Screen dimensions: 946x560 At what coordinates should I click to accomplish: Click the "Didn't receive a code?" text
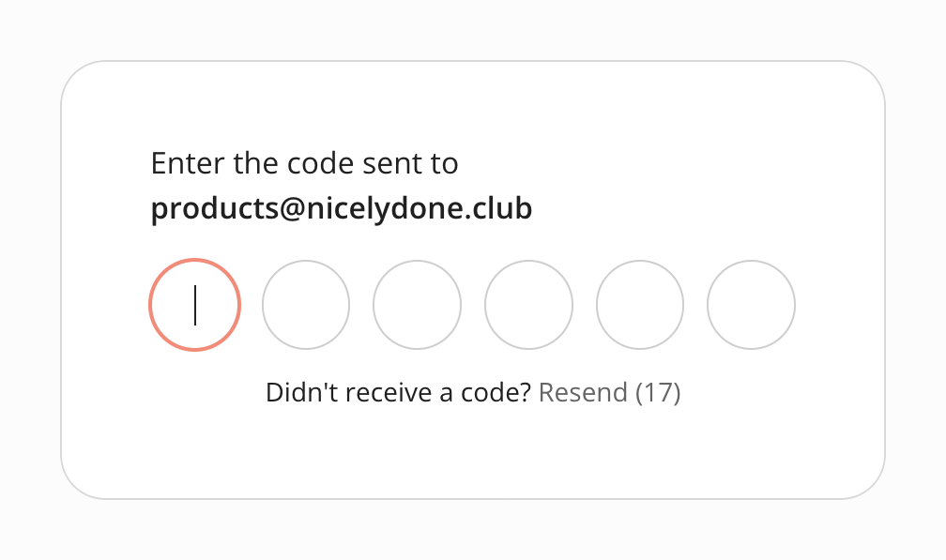click(399, 392)
